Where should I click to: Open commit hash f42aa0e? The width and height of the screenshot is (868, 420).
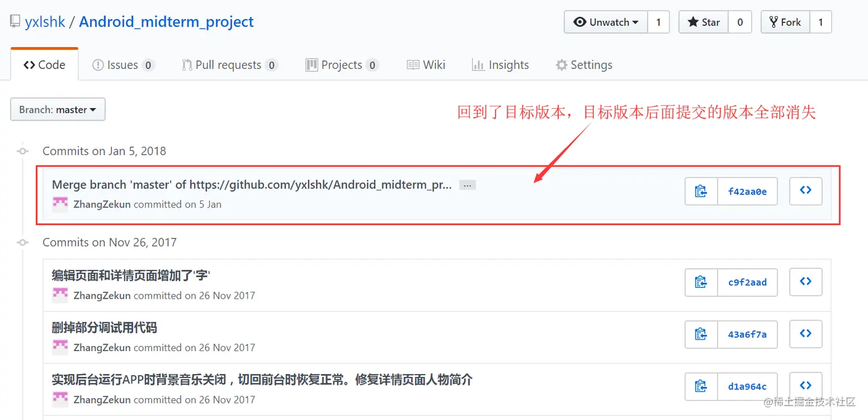click(747, 191)
